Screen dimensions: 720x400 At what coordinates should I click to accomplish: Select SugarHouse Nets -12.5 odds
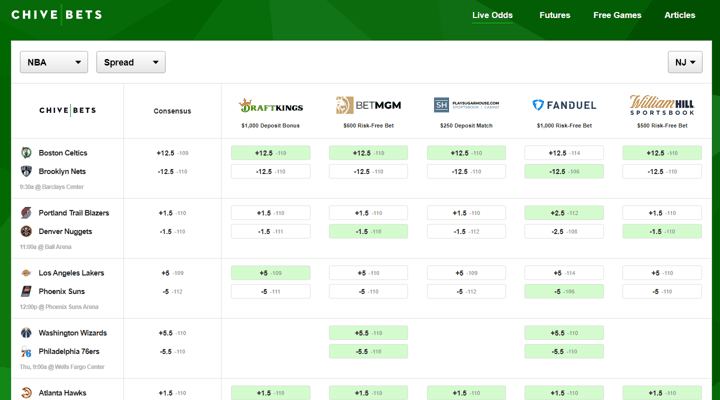click(x=466, y=171)
